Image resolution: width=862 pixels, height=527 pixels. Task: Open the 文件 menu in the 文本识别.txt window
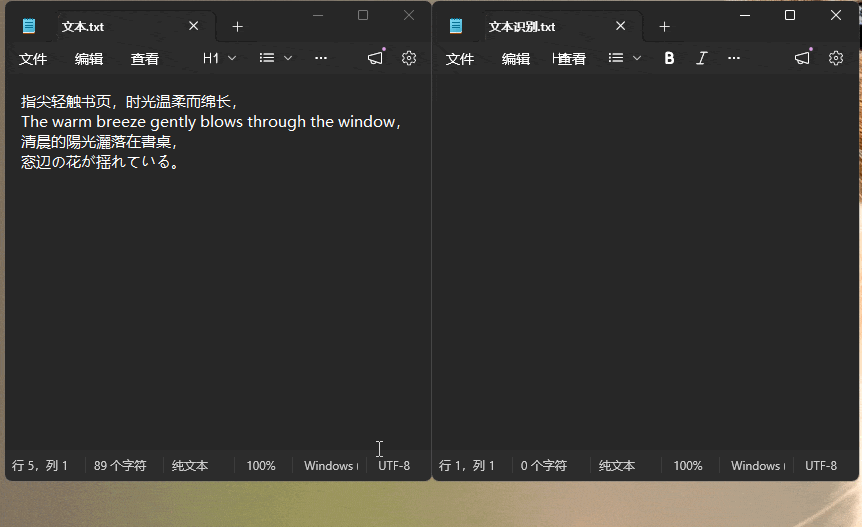pos(460,59)
